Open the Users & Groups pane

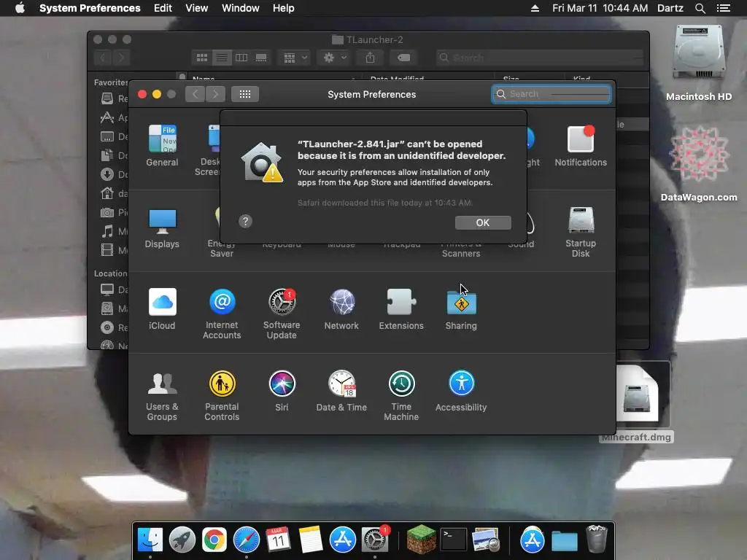click(162, 396)
